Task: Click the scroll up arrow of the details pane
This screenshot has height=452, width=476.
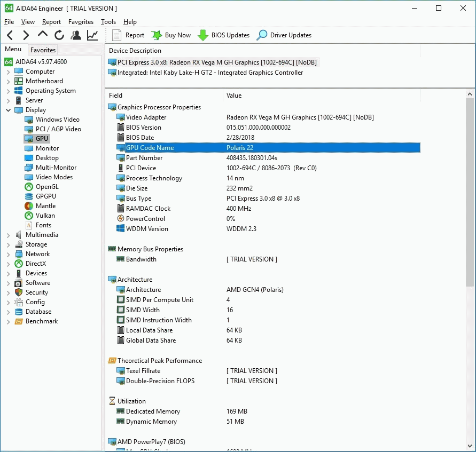Action: 470,94
